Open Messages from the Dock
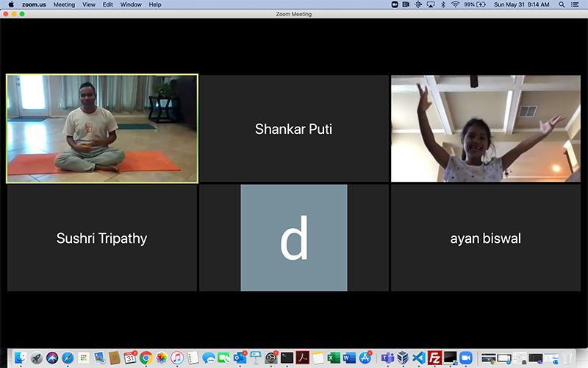 tap(209, 358)
